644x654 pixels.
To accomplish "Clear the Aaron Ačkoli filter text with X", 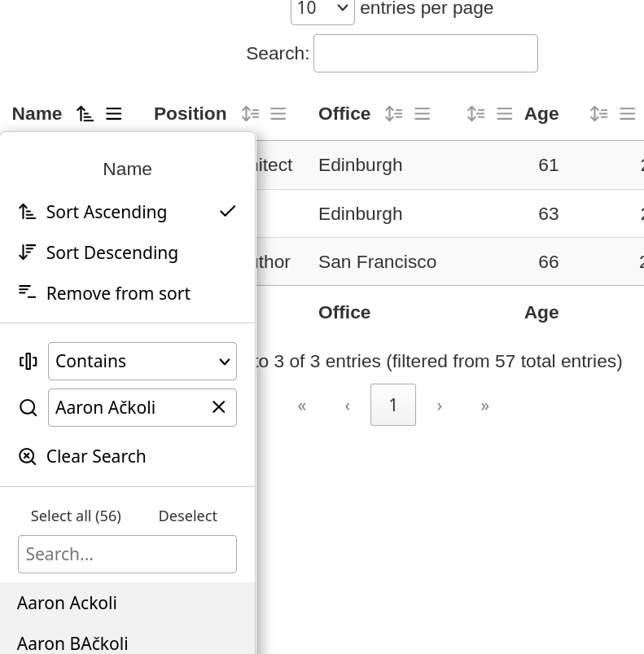I will [x=219, y=407].
